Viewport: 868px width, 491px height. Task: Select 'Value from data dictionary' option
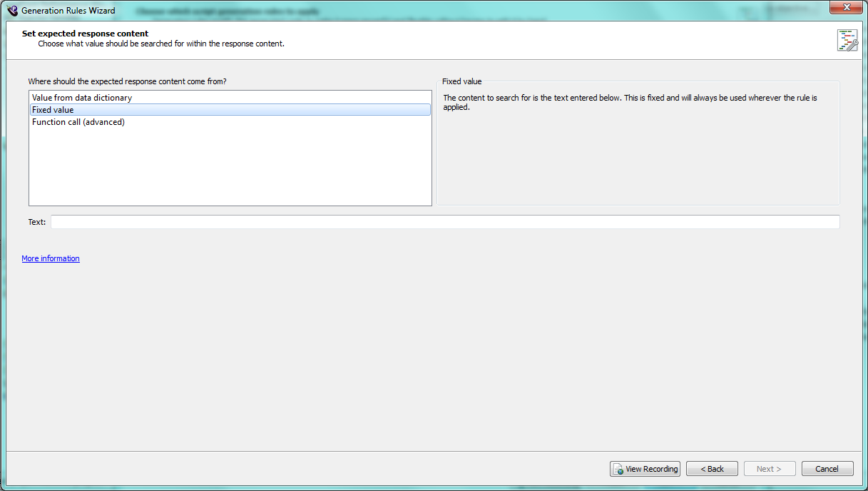point(82,98)
